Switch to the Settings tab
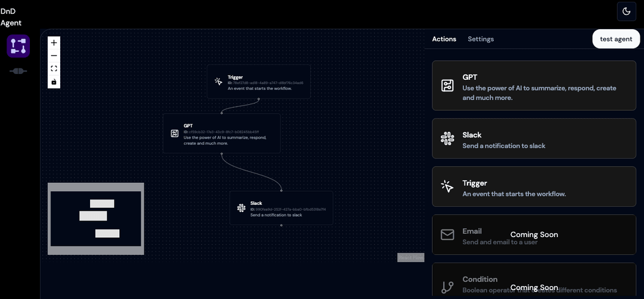 click(x=481, y=39)
